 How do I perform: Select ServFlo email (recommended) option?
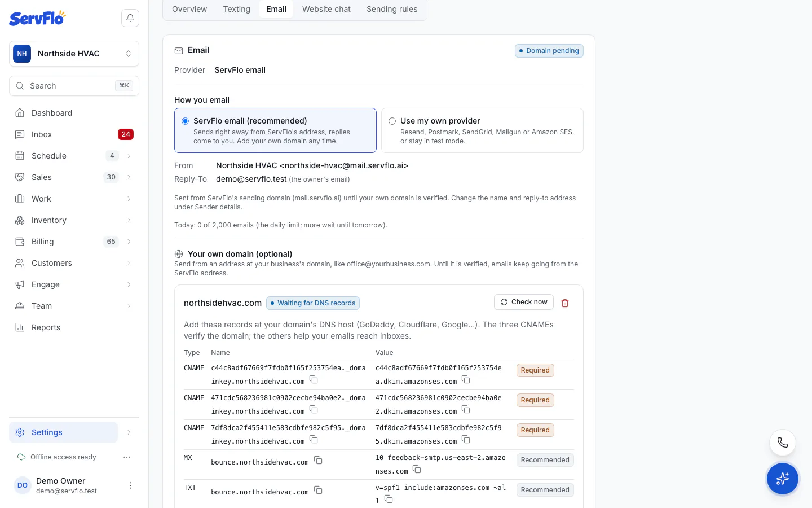point(275,130)
